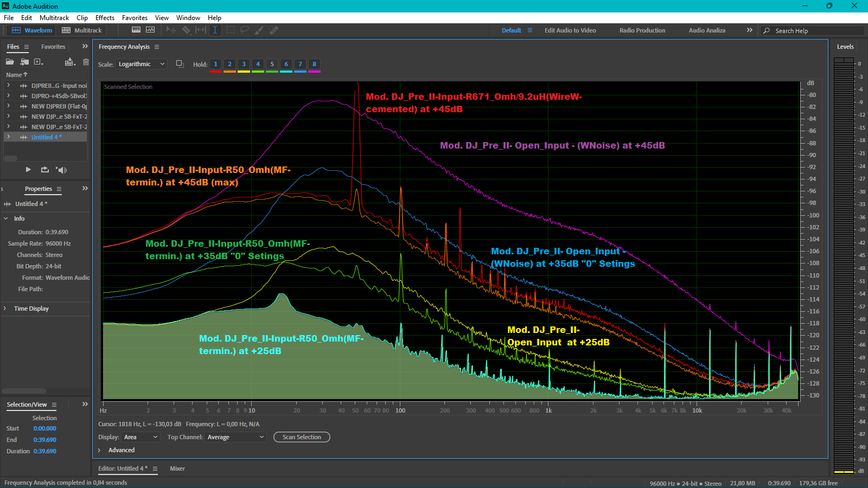Show the Spectral Pitch Display
868x488 pixels.
[x=150, y=30]
